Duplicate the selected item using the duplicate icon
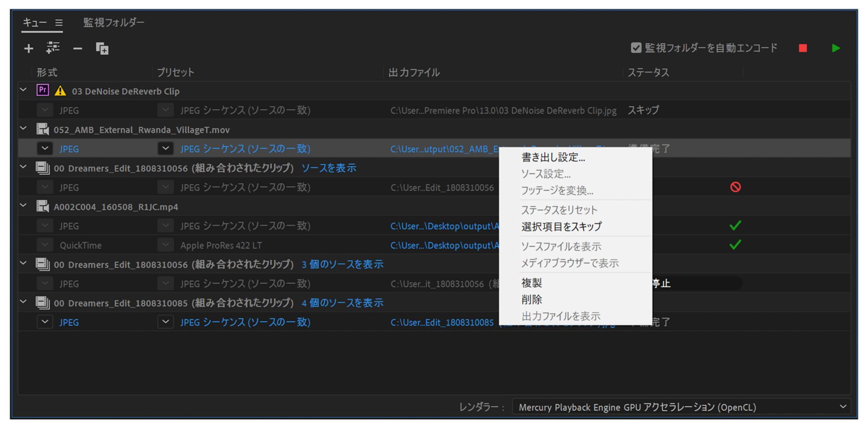This screenshot has height=429, width=868. (x=102, y=49)
